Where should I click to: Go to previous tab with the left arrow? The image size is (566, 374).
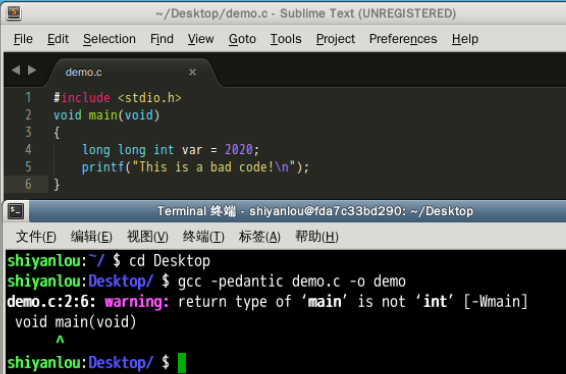pos(16,70)
